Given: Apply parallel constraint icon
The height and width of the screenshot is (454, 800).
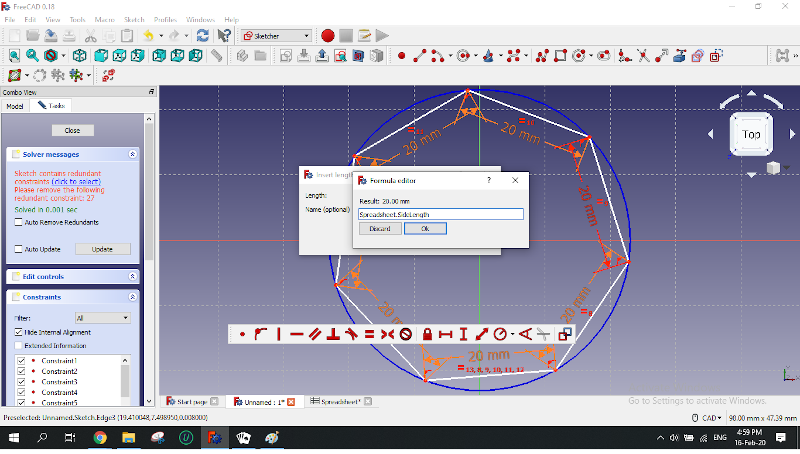Looking at the screenshot, I should coord(315,334).
